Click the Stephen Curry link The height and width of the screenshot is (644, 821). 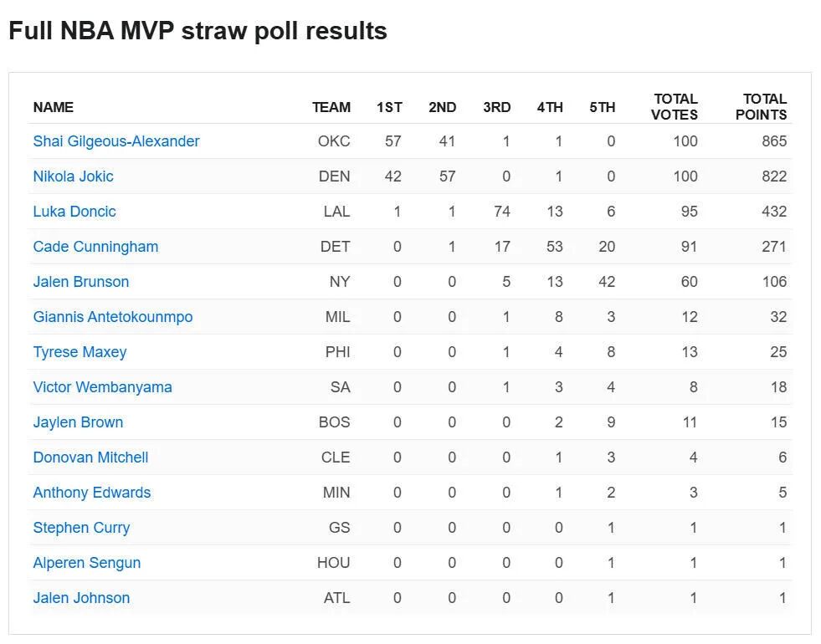tap(81, 528)
